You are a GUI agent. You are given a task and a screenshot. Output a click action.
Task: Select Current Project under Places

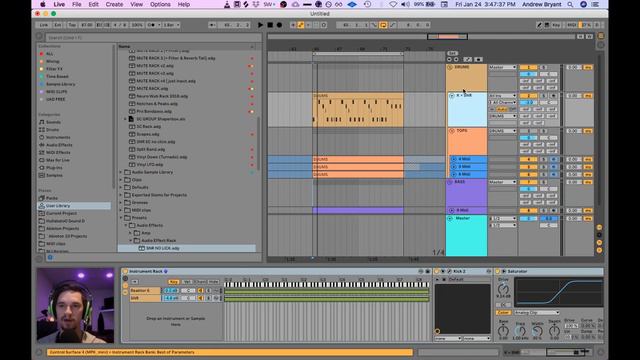coord(61,213)
